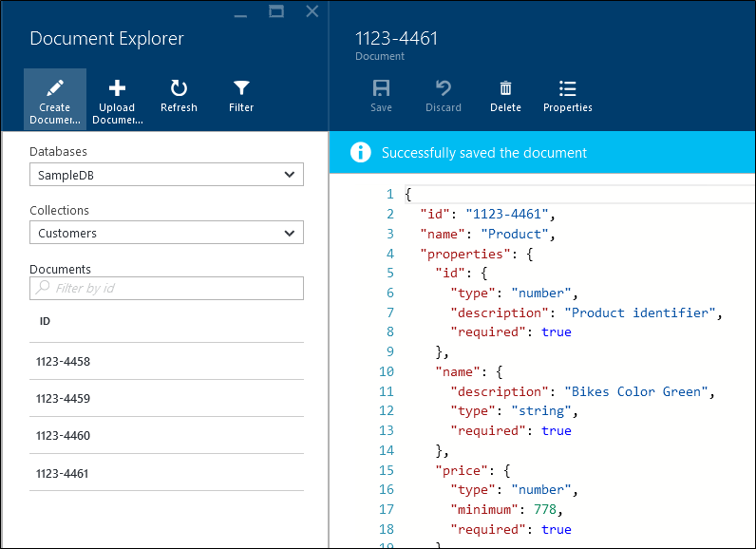Refresh the document list
This screenshot has height=549, width=756.
(x=179, y=88)
